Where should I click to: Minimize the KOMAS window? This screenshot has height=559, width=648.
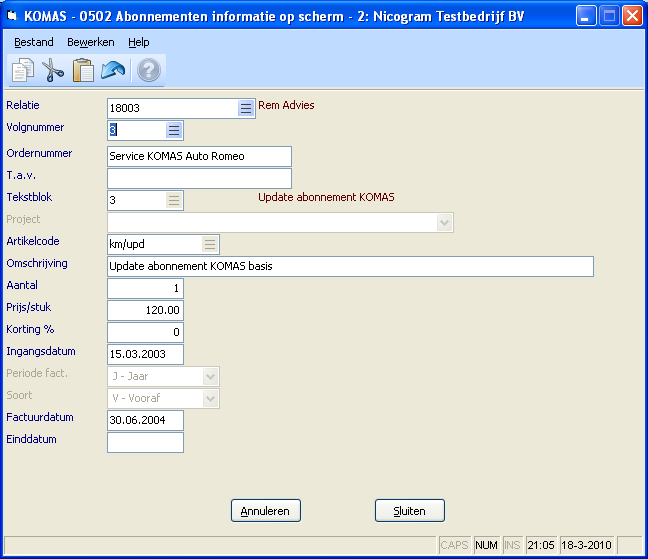click(586, 16)
